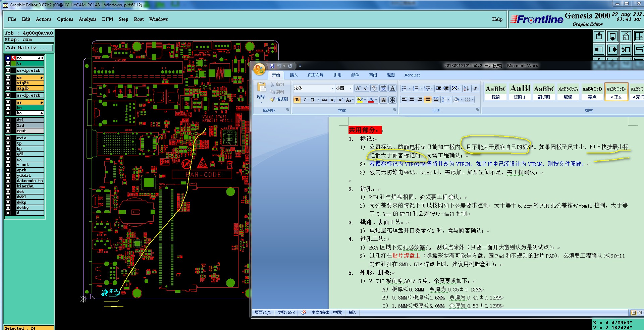Toggle visibility checkbox of layer rout
The image size is (644, 330).
tap(8, 131)
